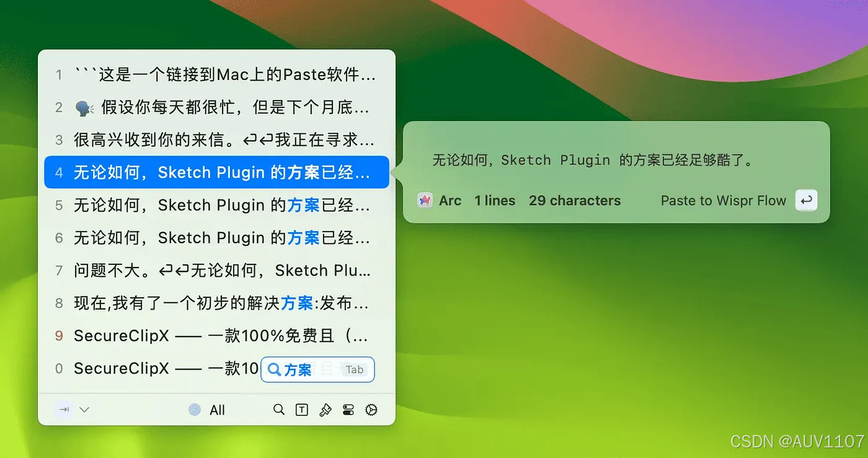Click the fingerprint-style icon beside All
The height and width of the screenshot is (458, 868).
[195, 410]
